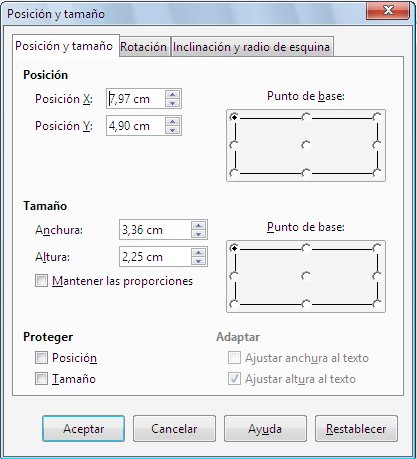Screen dimensions: 417x459
Task: Select center base point in Posición grid
Action: (x=306, y=145)
